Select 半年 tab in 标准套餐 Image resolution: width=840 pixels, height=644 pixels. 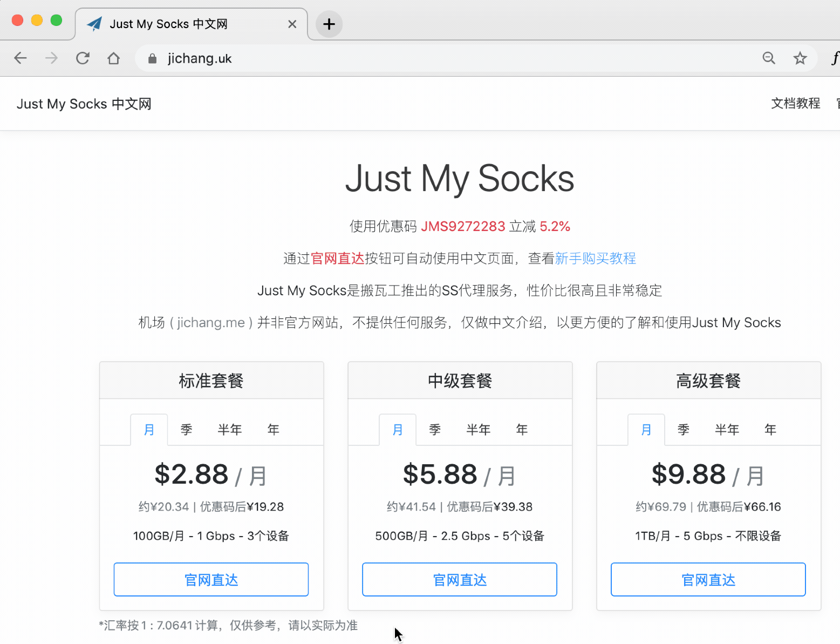pos(229,430)
